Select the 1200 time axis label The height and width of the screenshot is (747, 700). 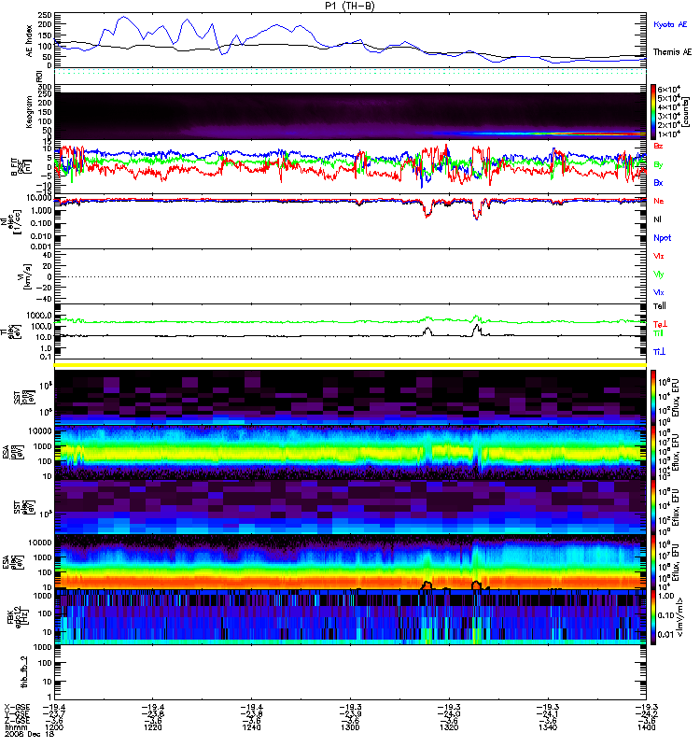pos(54,727)
